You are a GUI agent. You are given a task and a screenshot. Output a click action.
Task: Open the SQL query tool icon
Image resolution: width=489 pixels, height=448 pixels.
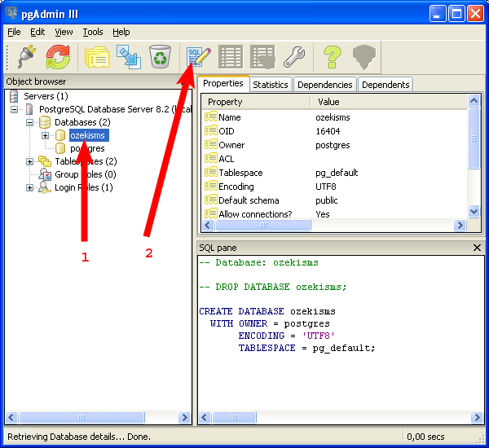click(x=199, y=57)
